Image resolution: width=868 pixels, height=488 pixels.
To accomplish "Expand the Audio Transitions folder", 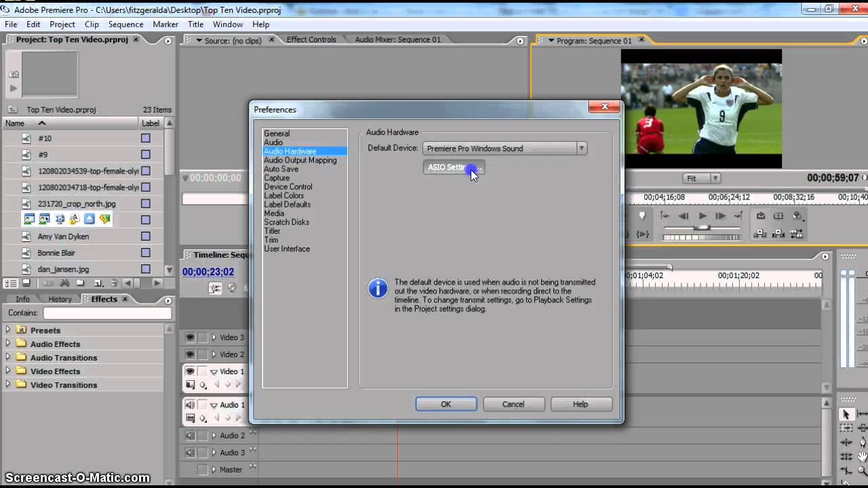I will (x=8, y=357).
